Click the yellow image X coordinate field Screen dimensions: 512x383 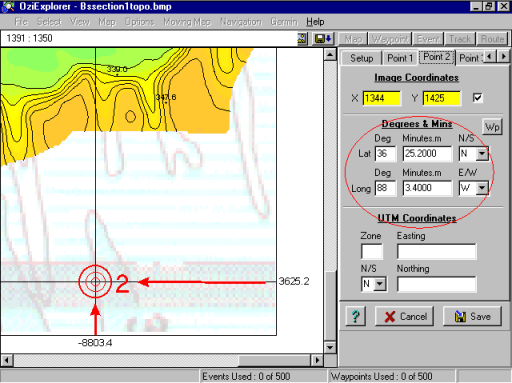pos(382,98)
